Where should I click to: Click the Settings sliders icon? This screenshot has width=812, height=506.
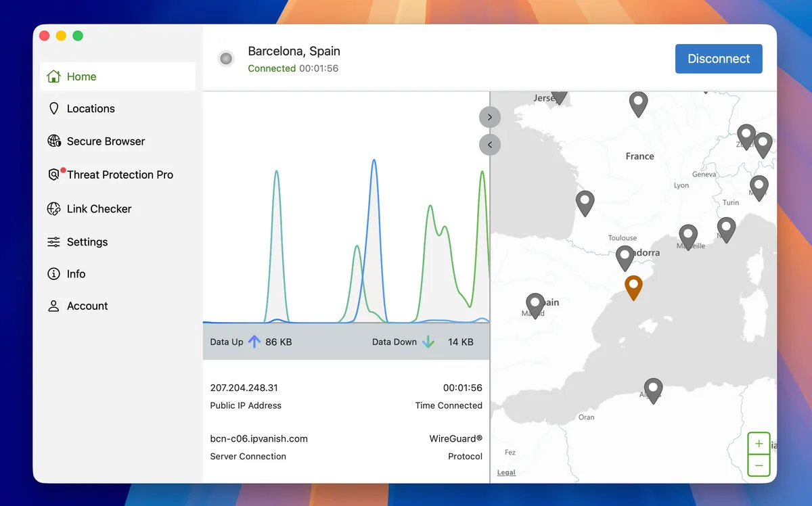click(54, 242)
